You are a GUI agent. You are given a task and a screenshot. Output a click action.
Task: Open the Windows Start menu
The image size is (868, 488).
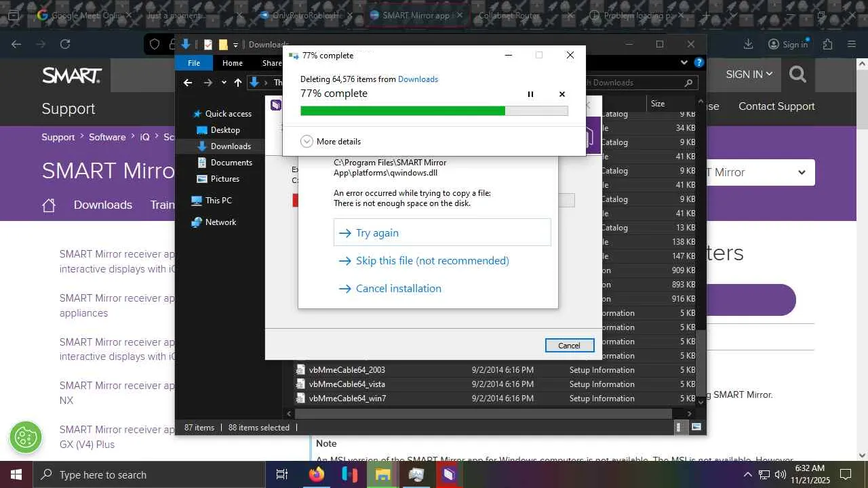[x=16, y=474]
